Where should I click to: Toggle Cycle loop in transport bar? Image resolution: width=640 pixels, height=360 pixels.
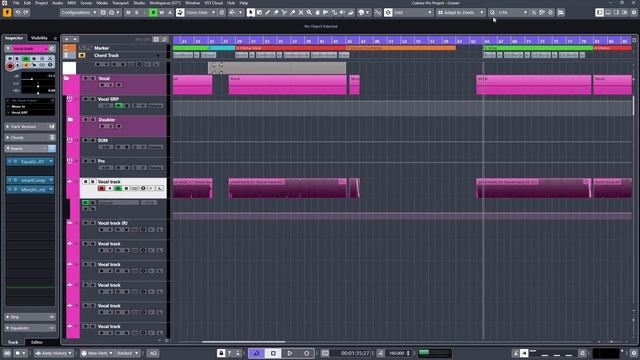tap(256, 353)
